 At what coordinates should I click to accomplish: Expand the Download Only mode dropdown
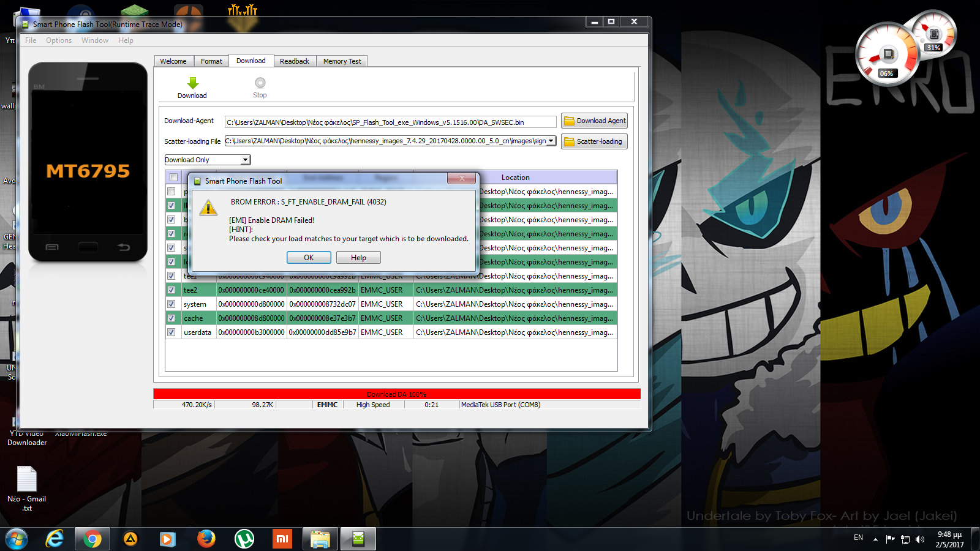pos(245,160)
